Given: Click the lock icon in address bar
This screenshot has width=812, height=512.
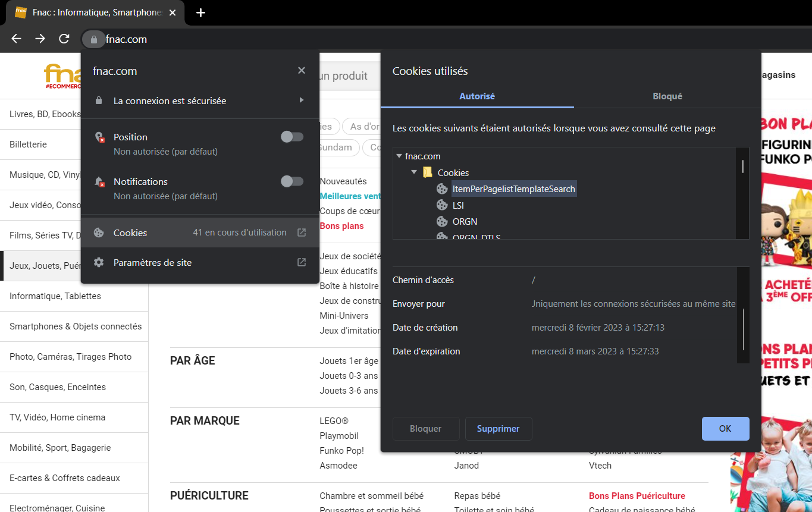Looking at the screenshot, I should [93, 39].
